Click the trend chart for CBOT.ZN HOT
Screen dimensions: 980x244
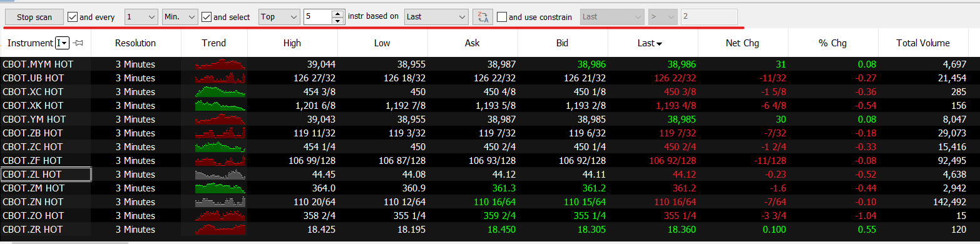pos(220,201)
